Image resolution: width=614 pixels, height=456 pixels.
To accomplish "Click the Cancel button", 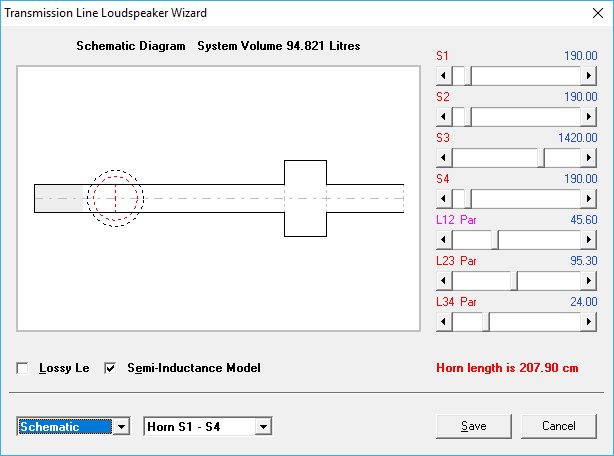I will (x=559, y=426).
